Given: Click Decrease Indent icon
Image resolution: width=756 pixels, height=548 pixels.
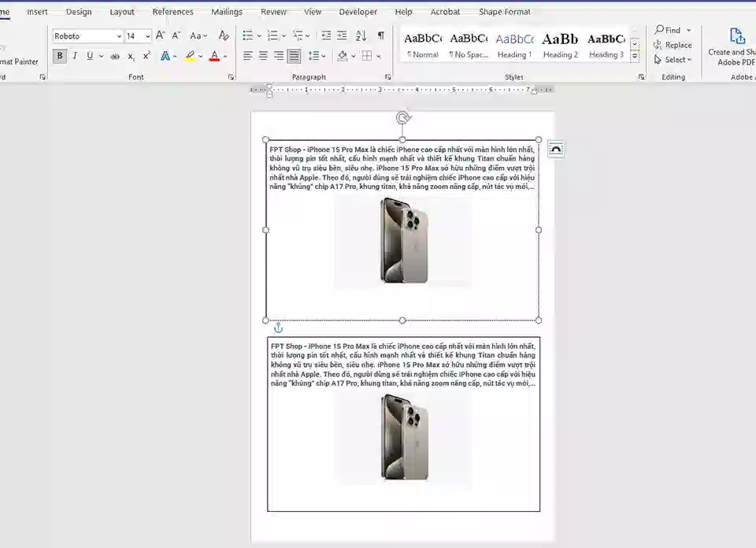Looking at the screenshot, I should tap(326, 35).
